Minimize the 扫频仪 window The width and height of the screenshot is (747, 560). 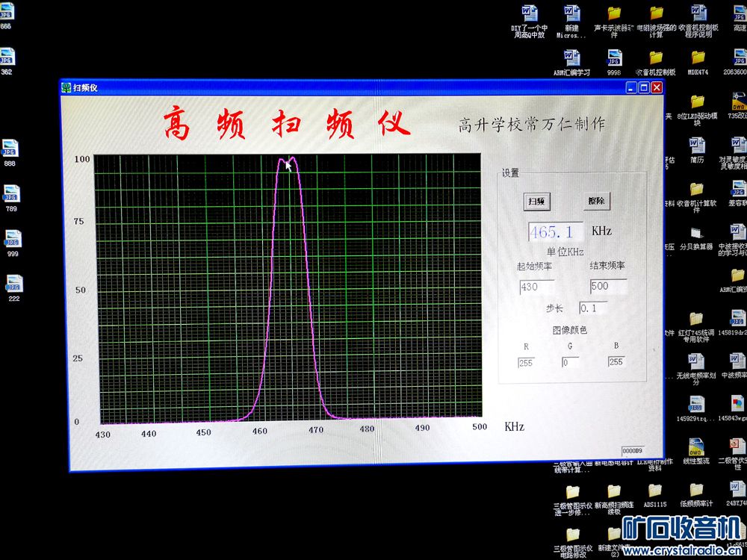point(631,87)
